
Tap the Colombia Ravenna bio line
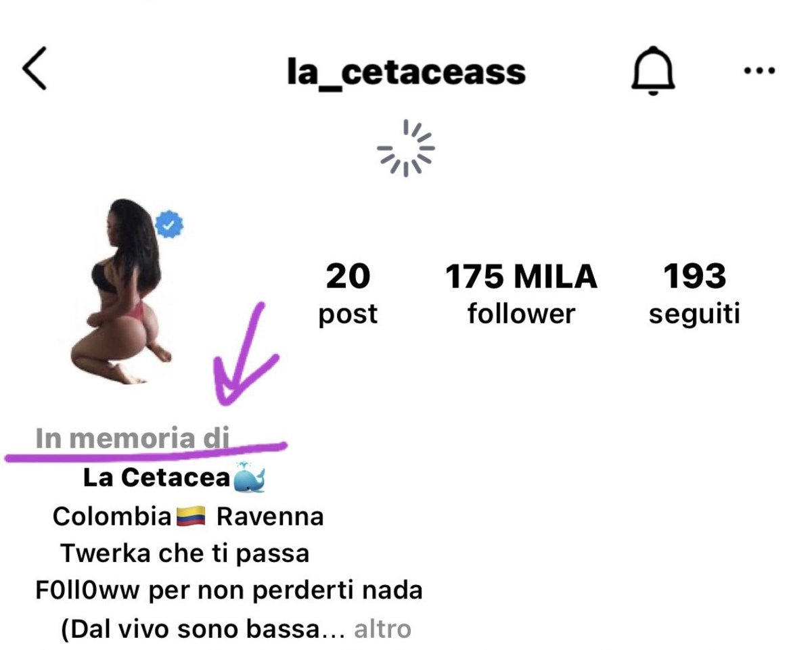pos(188,517)
